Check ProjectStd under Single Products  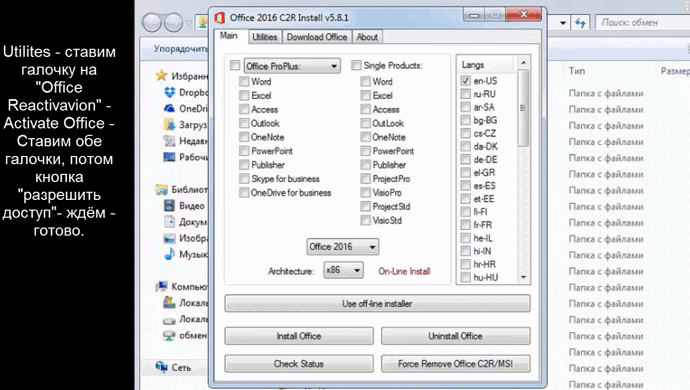coord(365,206)
